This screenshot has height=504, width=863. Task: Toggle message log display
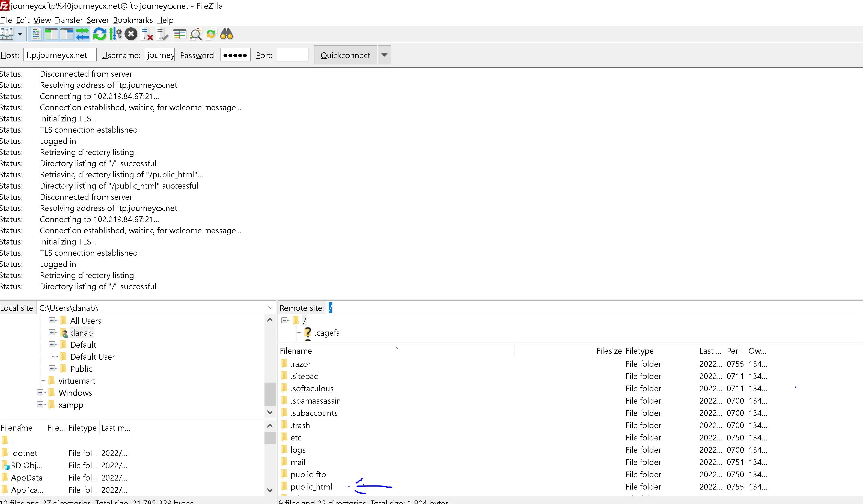pos(36,34)
